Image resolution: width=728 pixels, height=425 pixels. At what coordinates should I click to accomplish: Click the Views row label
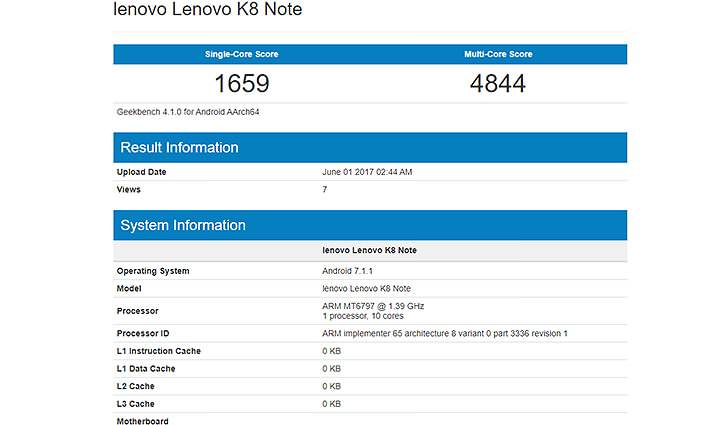(x=129, y=190)
